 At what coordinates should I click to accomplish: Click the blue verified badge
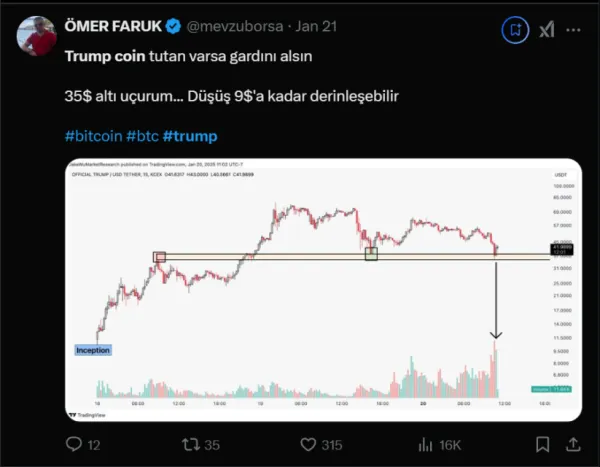[173, 26]
